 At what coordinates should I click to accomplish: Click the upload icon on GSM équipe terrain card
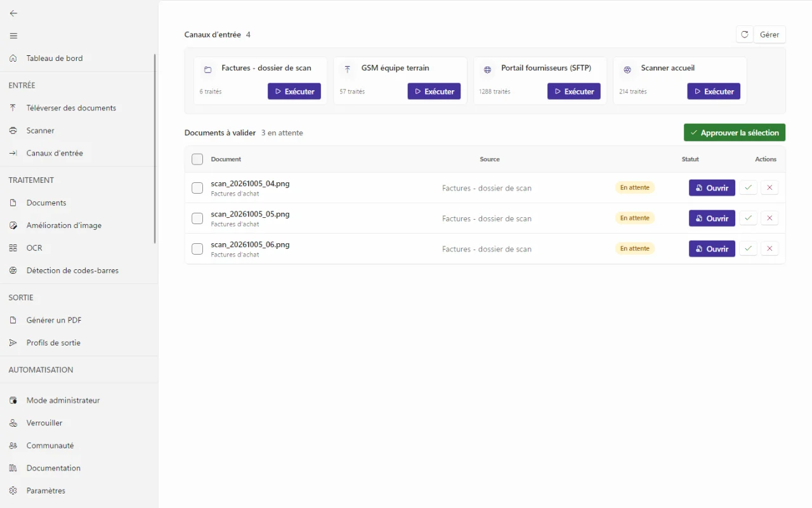coord(347,69)
